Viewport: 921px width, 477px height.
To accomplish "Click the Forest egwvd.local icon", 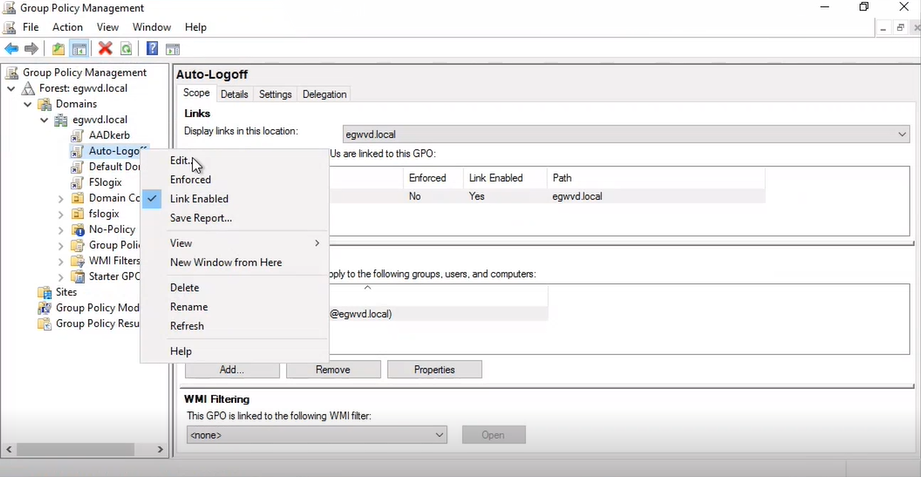I will tap(28, 89).
